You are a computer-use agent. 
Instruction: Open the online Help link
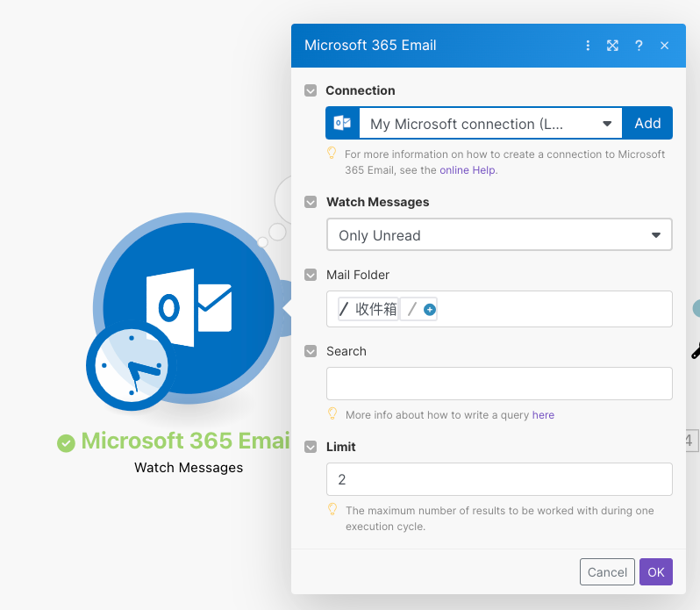(468, 170)
